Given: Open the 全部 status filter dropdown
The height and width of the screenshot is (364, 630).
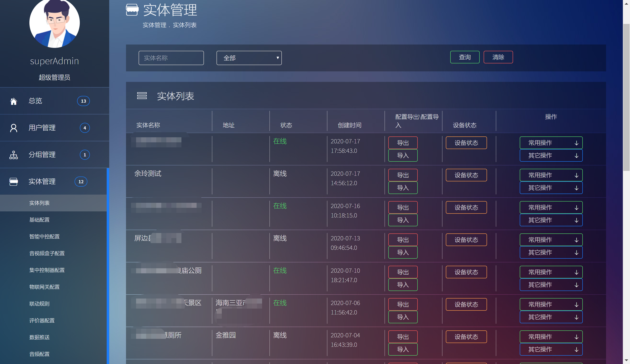Looking at the screenshot, I should pos(249,58).
